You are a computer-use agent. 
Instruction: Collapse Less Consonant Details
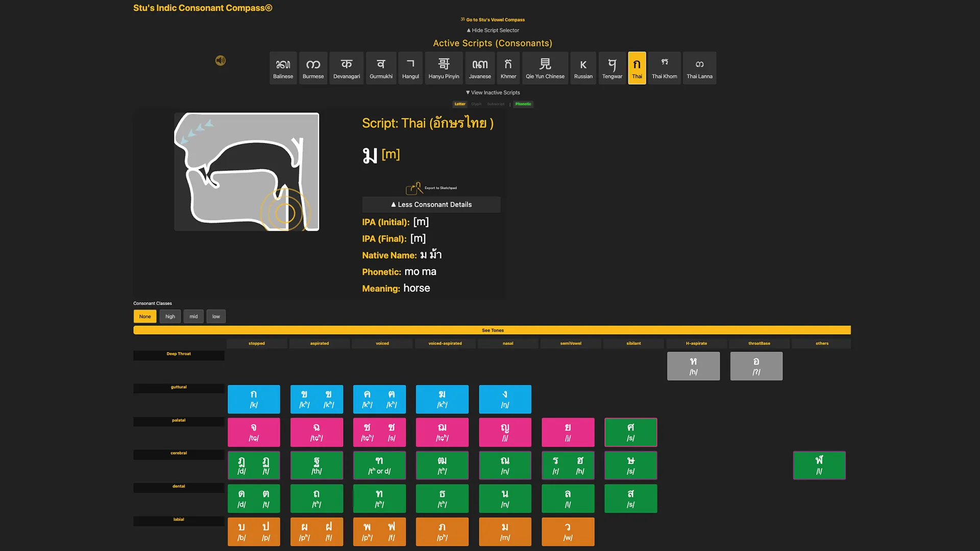(431, 205)
